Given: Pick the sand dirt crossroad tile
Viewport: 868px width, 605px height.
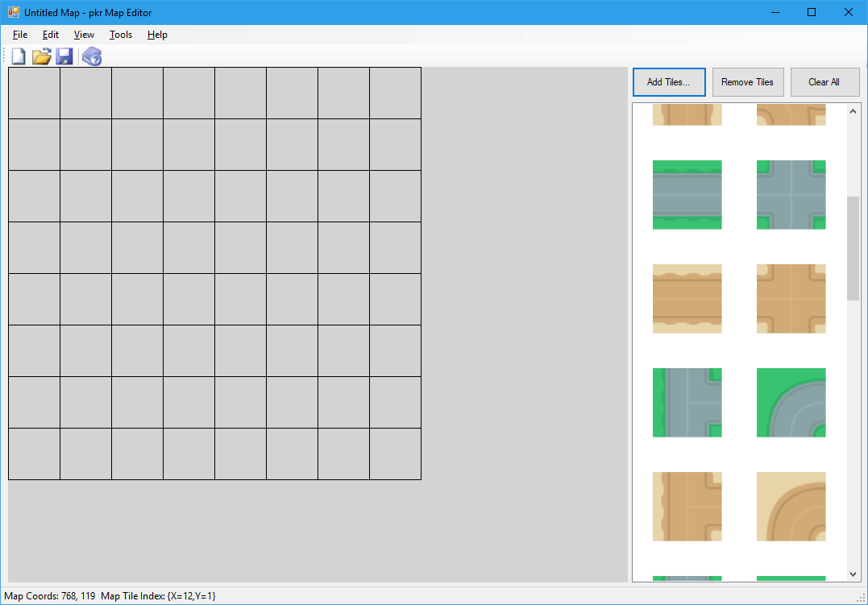Looking at the screenshot, I should click(791, 299).
